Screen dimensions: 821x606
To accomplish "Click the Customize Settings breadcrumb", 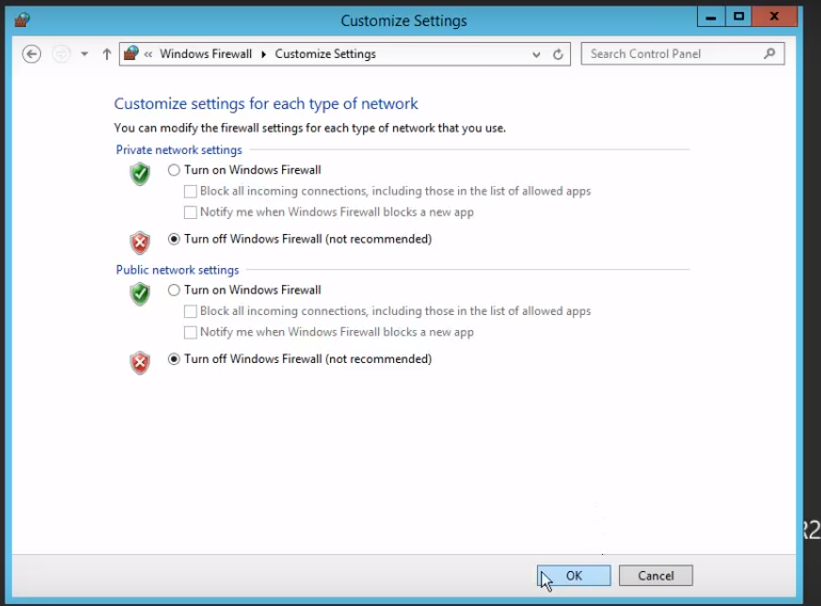I will point(325,54).
